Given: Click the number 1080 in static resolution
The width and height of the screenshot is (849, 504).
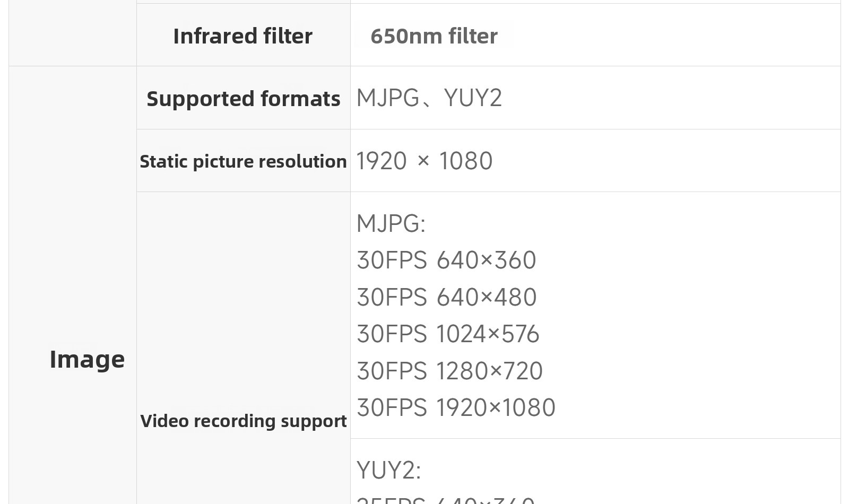Looking at the screenshot, I should click(466, 161).
